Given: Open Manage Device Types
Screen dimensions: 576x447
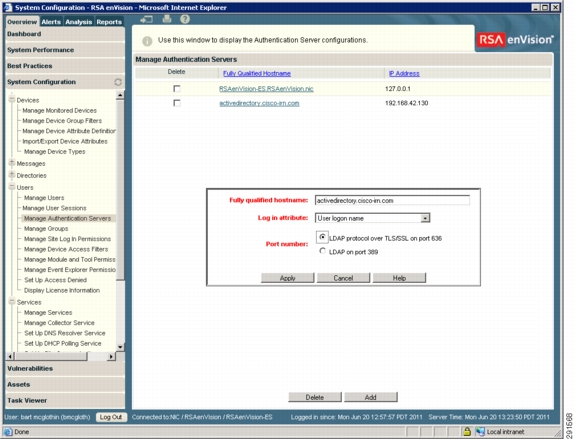Looking at the screenshot, I should (x=54, y=152).
